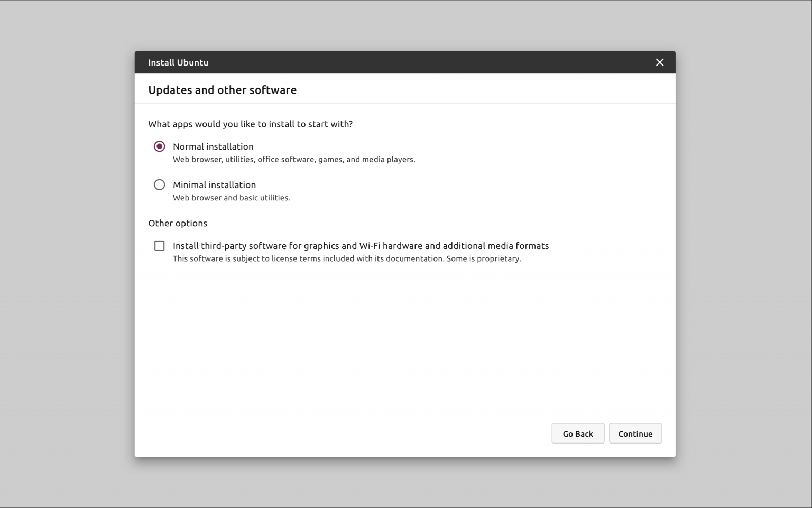Click the Continue button
Viewport: 812px width, 508px height.
coord(635,433)
